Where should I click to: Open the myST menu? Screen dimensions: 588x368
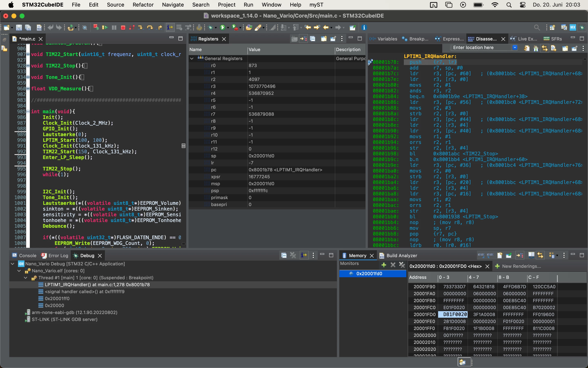click(316, 5)
